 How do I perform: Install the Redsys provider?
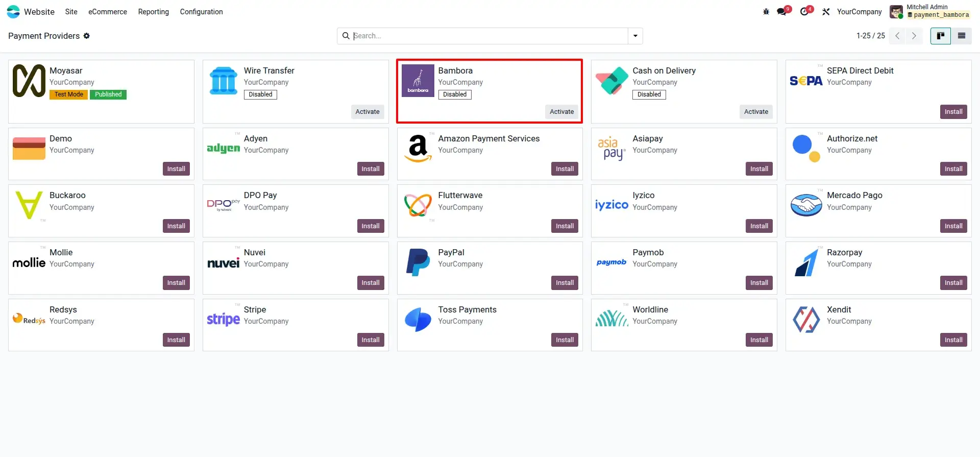pyautogui.click(x=176, y=340)
